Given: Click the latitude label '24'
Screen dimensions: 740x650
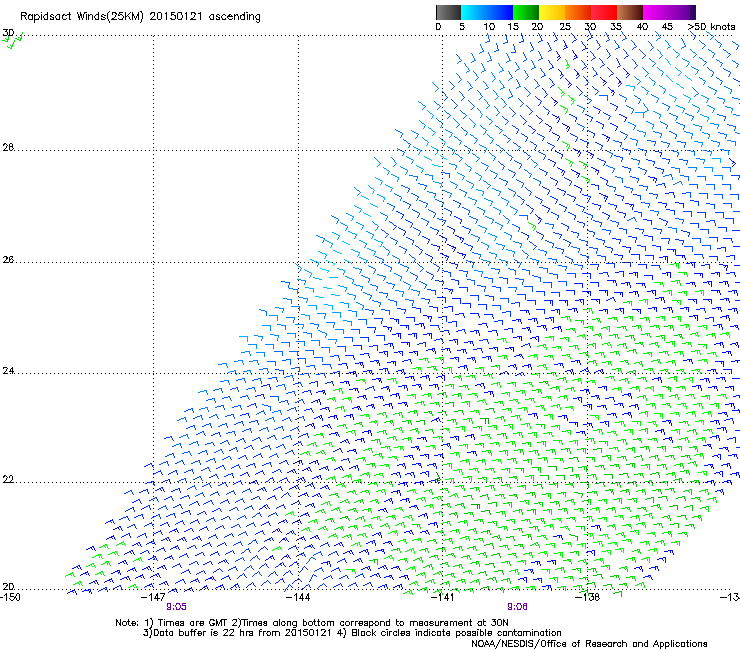Looking at the screenshot, I should click(8, 371).
